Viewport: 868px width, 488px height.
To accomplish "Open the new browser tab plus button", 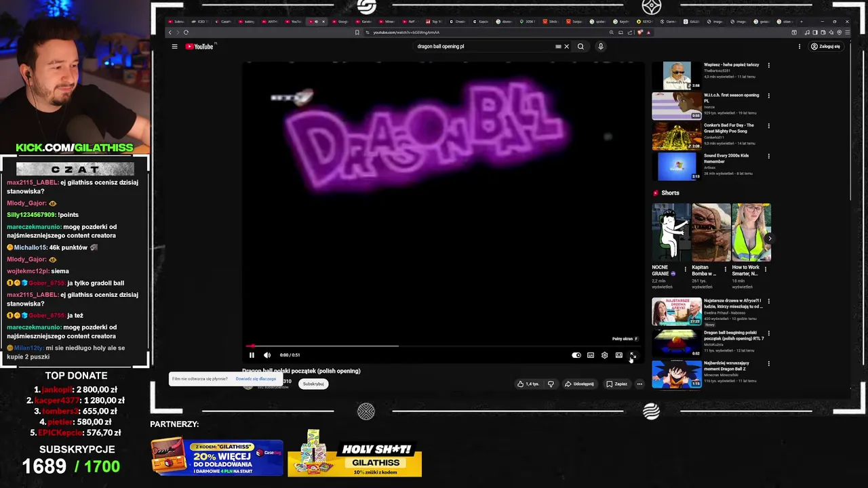I will pyautogui.click(x=802, y=22).
